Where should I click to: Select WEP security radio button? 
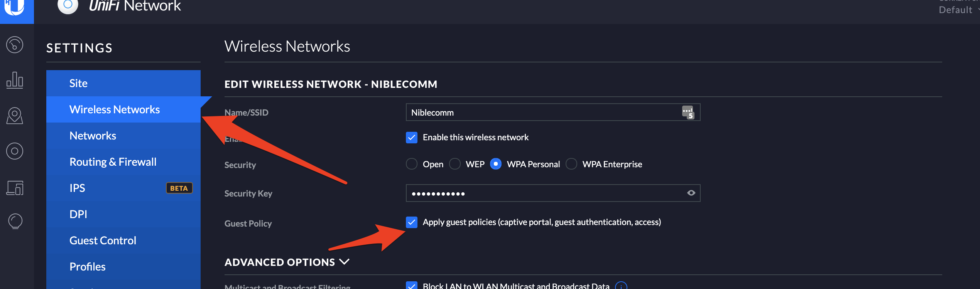tap(455, 164)
